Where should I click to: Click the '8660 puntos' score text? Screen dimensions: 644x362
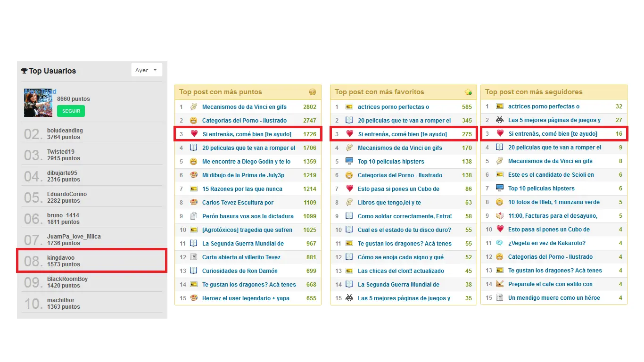coord(74,99)
